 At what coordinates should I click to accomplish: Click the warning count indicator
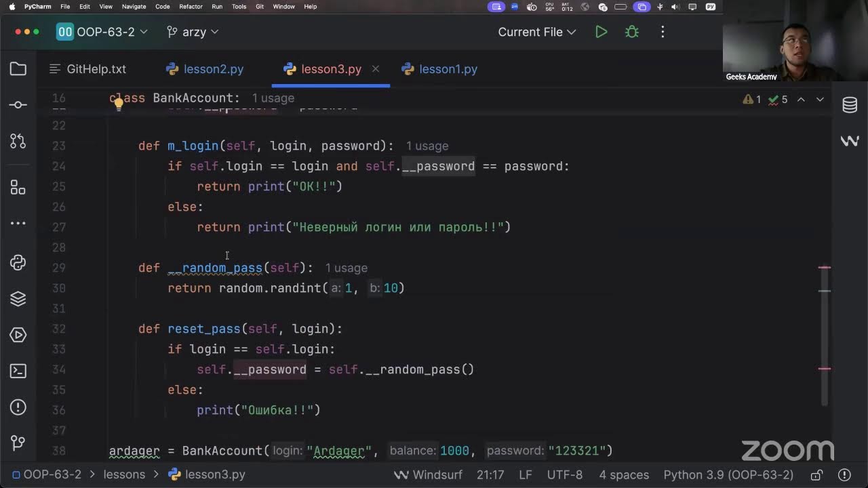(x=752, y=100)
